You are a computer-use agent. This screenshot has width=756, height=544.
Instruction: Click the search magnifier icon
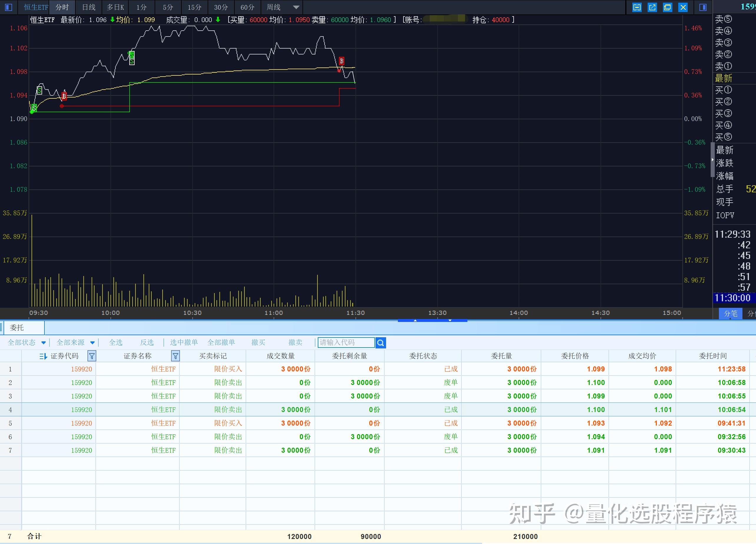(x=380, y=343)
